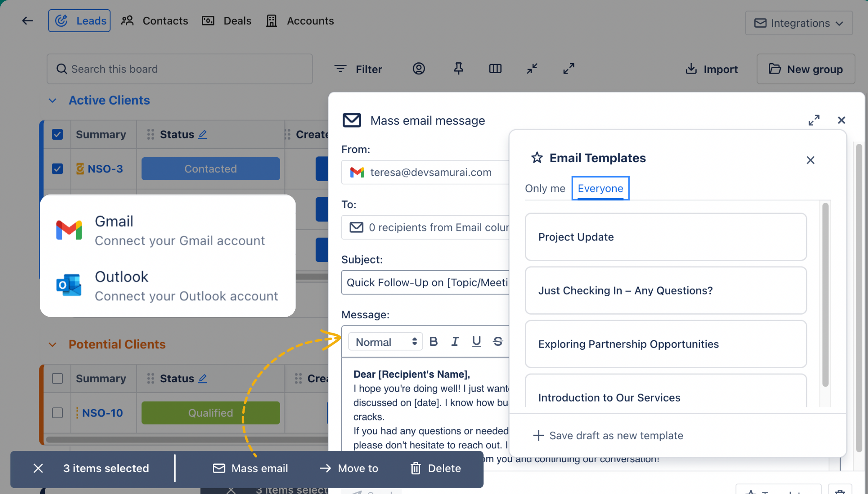Click the collapse board view icon

531,69
